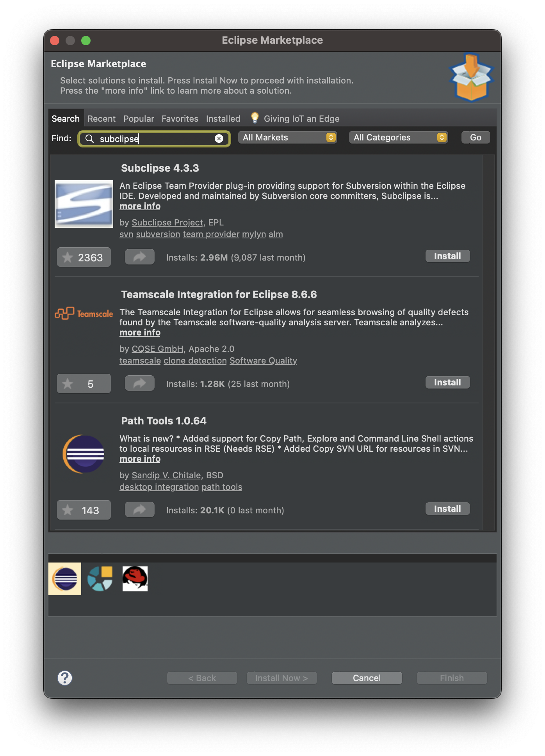Open the Subclipse Project author link

click(167, 222)
